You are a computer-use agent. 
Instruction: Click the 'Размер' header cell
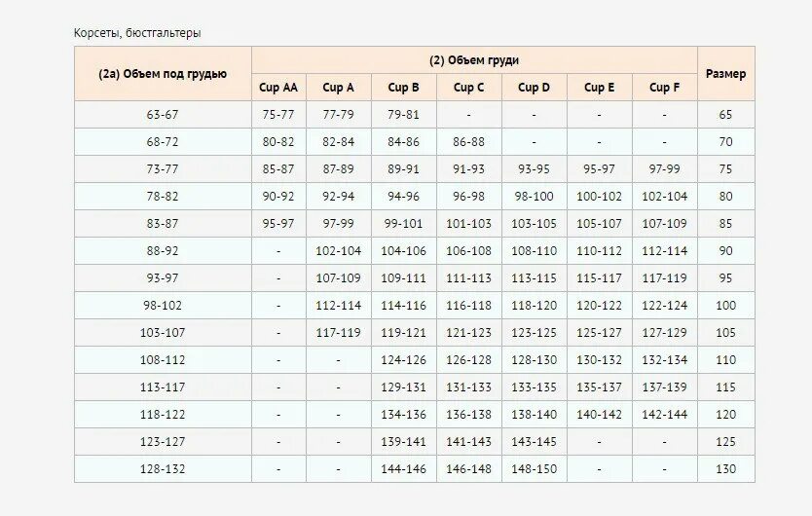[x=726, y=74]
